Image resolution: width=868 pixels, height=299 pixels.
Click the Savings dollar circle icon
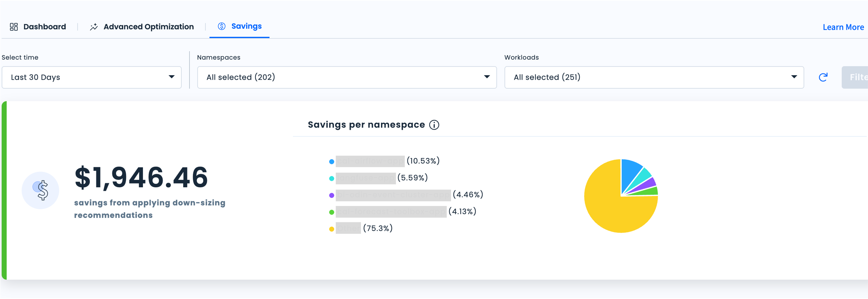coord(221,26)
